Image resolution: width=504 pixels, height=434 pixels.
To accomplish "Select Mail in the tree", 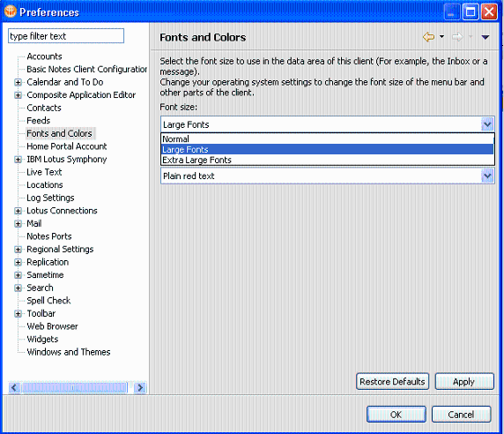I will (x=34, y=223).
